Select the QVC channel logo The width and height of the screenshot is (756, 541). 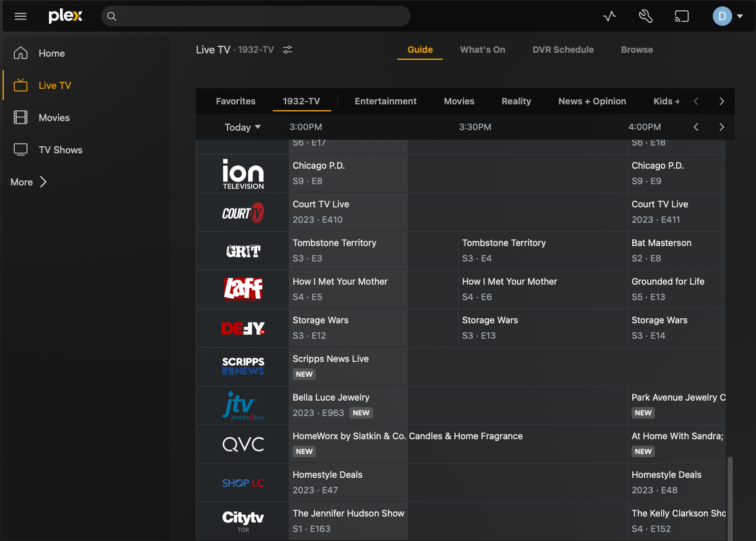243,444
